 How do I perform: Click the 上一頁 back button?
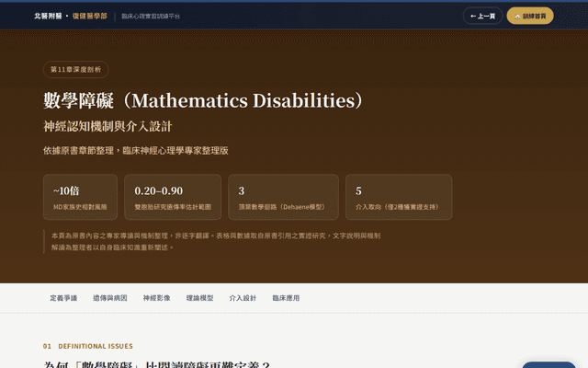click(x=482, y=16)
